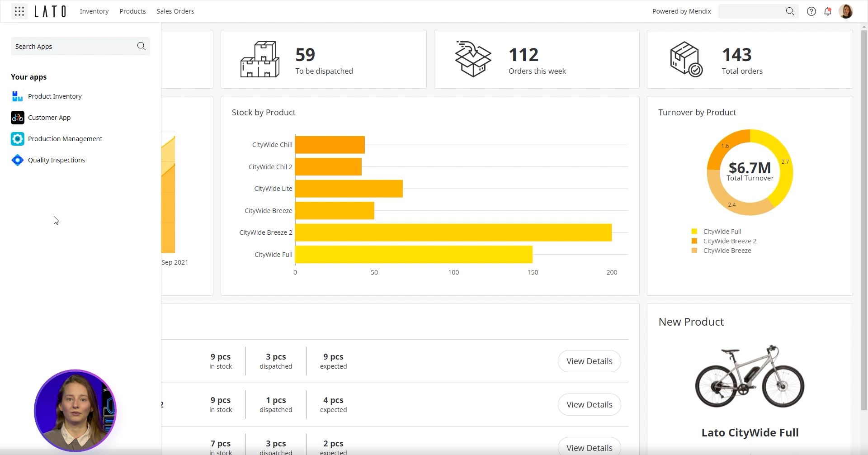The image size is (868, 455).
Task: Toggle CityWide Full legend entry
Action: (722, 232)
